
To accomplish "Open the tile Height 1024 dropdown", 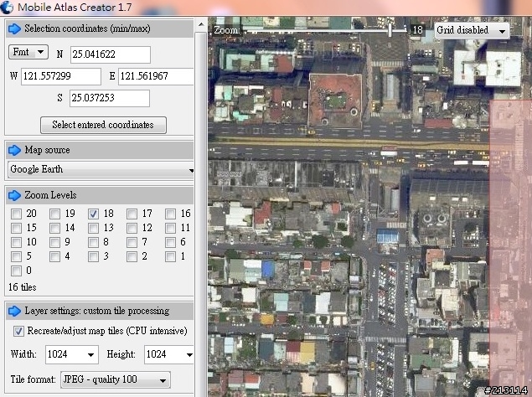I will tap(169, 354).
